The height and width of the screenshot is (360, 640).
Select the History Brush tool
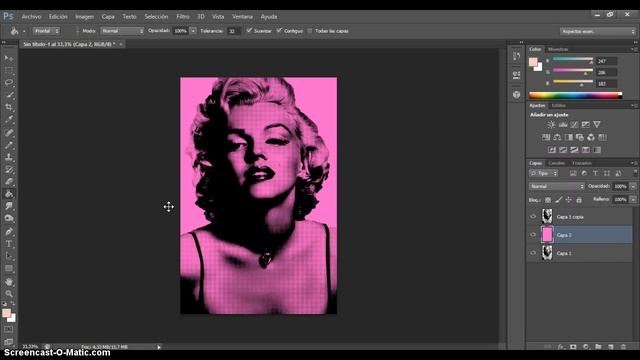tap(9, 169)
